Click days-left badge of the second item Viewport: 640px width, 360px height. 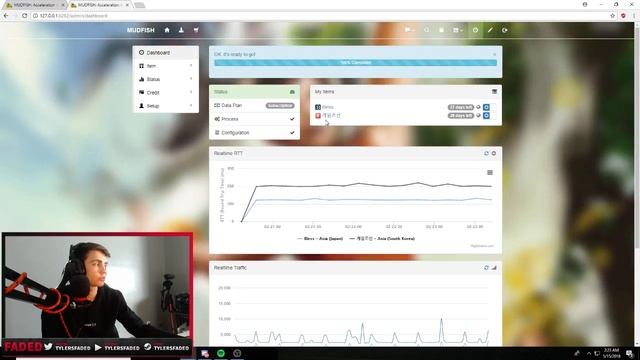pos(461,116)
